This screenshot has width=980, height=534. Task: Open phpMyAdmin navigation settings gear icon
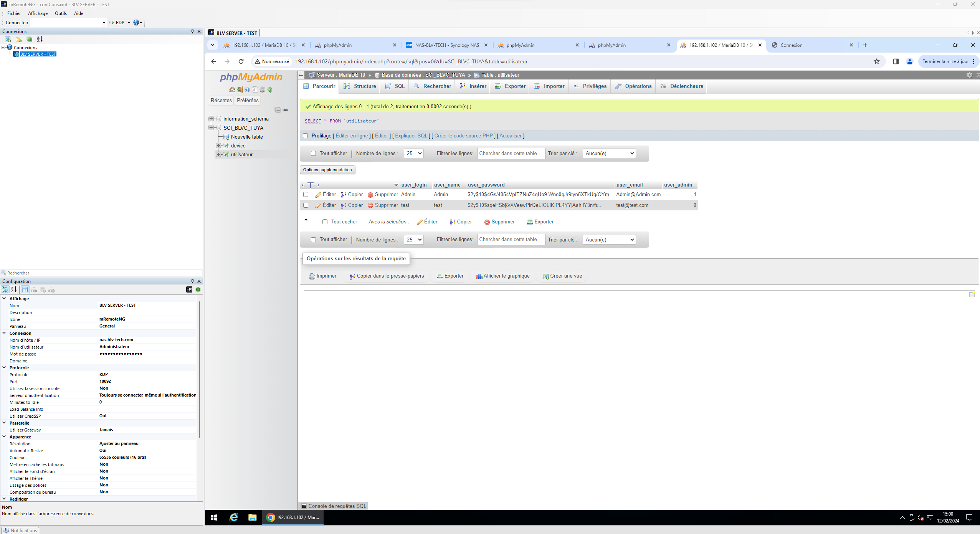click(x=262, y=90)
